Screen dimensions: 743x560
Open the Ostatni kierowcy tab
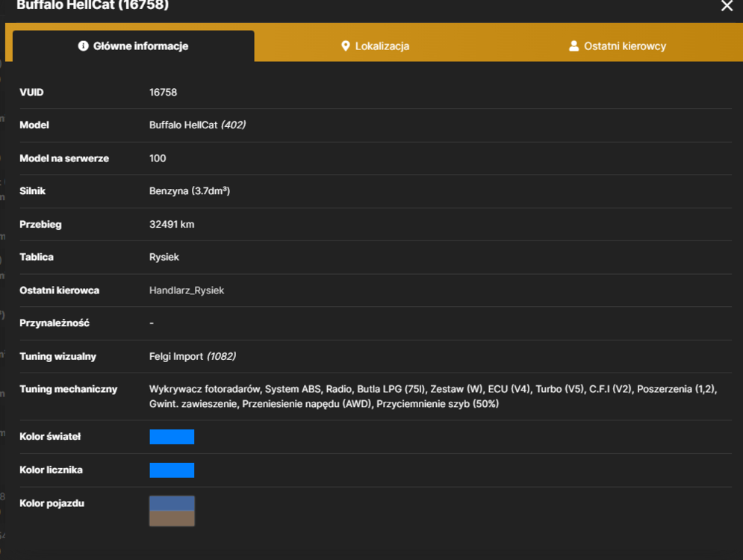click(618, 46)
